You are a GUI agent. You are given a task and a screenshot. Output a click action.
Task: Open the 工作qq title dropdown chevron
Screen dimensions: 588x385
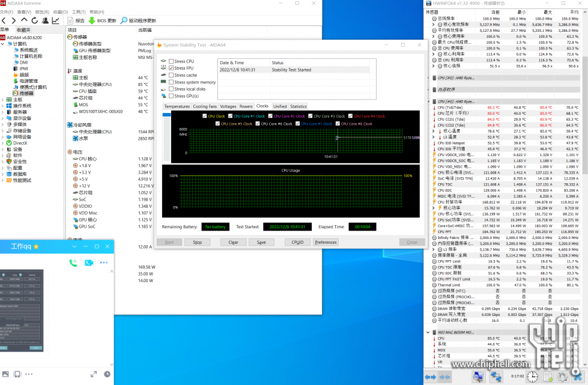(x=74, y=246)
